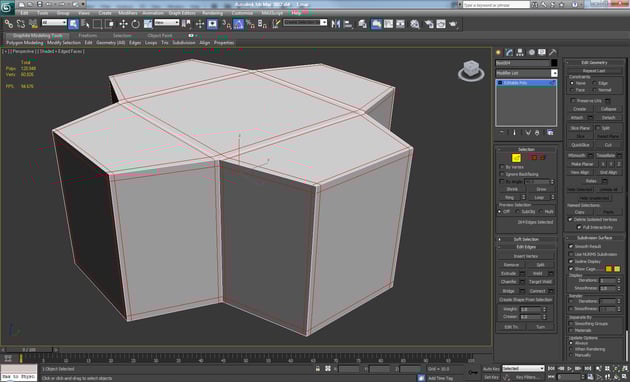
Task: Click the black object color swatch
Action: [554, 63]
